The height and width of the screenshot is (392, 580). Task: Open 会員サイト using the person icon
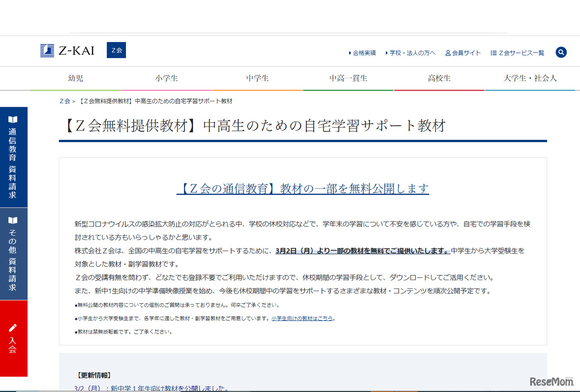point(448,53)
